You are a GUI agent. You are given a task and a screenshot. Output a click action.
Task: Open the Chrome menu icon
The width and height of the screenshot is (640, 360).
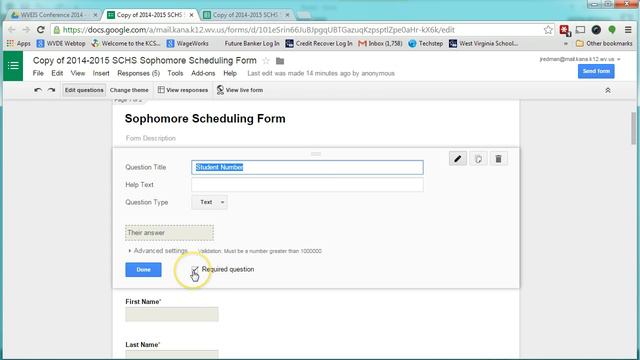tap(628, 30)
